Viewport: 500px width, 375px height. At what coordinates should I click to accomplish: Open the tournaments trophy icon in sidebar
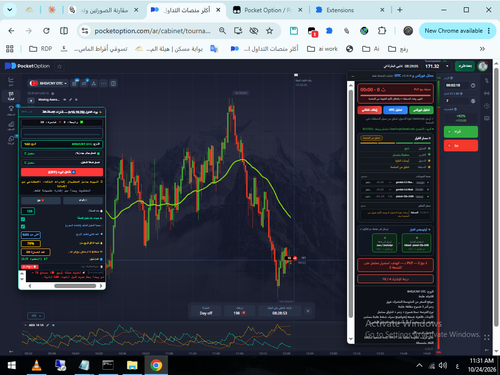(11, 110)
